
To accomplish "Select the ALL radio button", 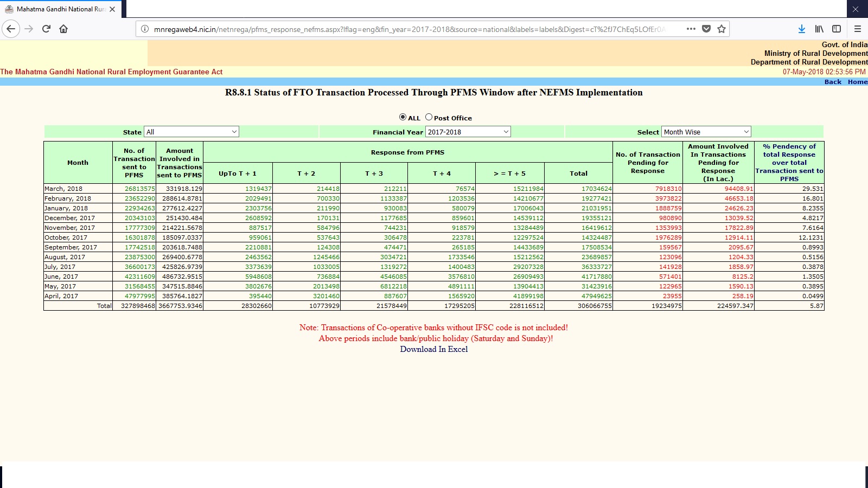I will pyautogui.click(x=403, y=117).
